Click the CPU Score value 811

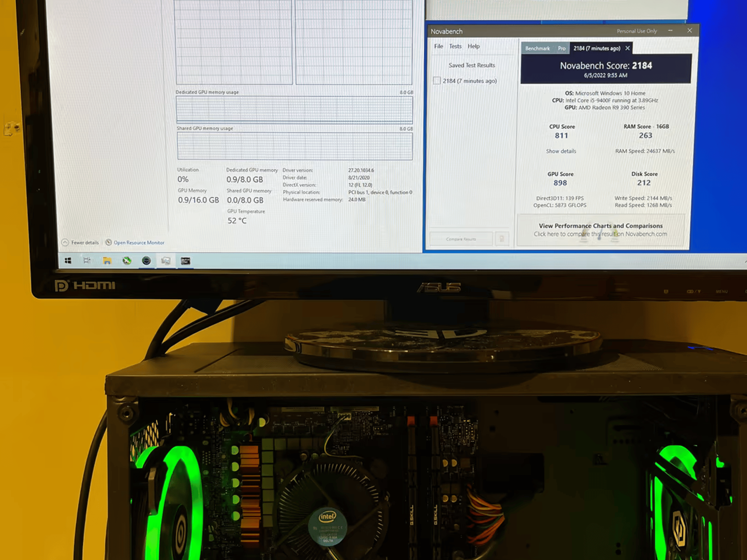561,136
